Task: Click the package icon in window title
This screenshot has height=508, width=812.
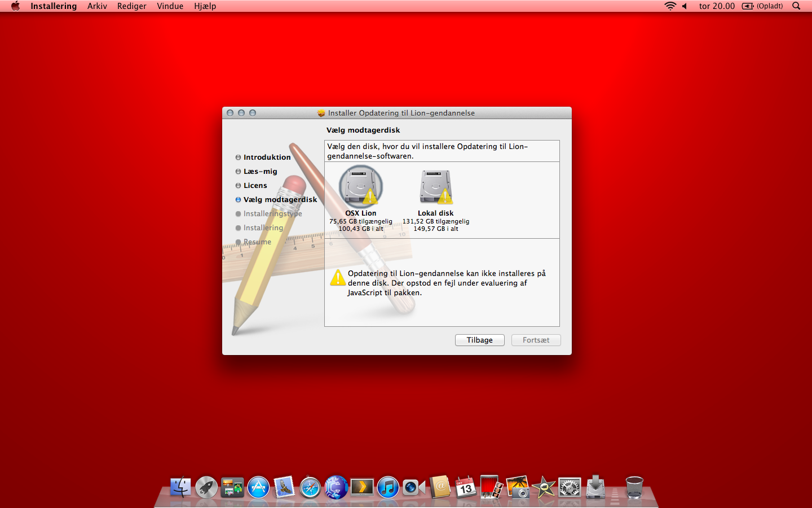Action: (x=321, y=113)
